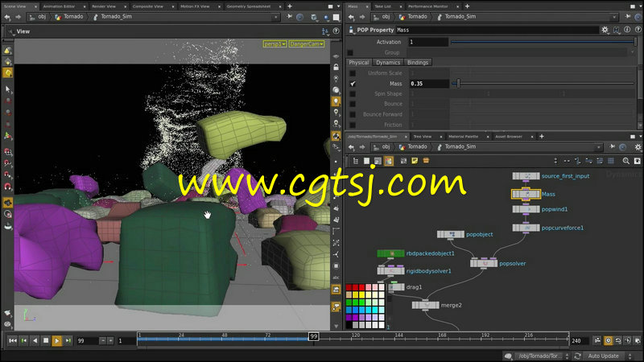
Task: Open the DangerCam camera dropdown
Action: pos(307,44)
